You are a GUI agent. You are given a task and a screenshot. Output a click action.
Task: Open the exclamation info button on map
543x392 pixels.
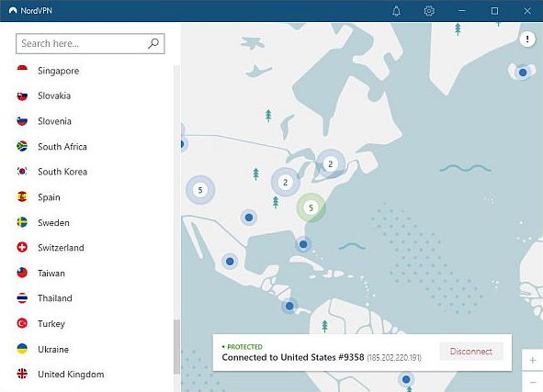coord(527,39)
